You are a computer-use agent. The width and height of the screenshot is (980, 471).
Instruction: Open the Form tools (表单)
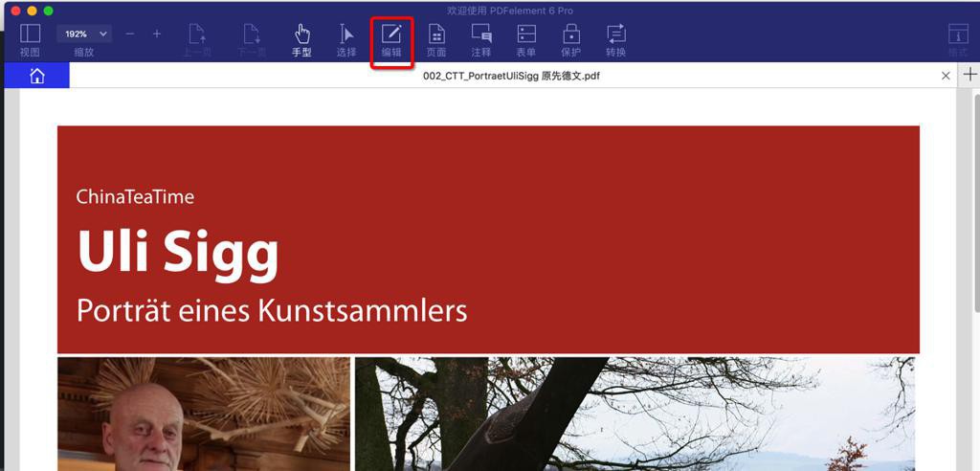(526, 40)
